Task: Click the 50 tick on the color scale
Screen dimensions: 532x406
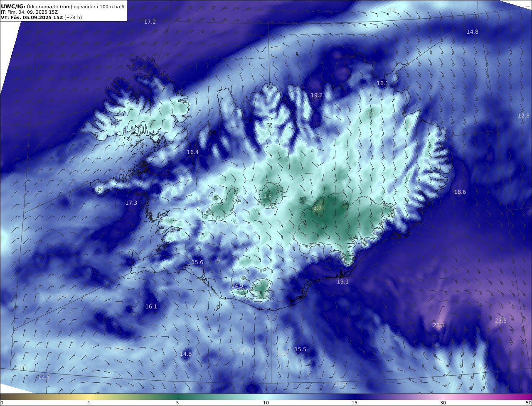Action: point(528,403)
